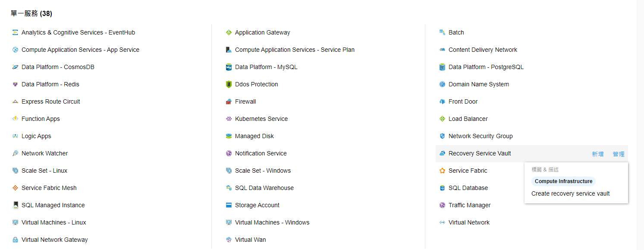
Task: Click the Network Watcher icon
Action: [x=16, y=153]
